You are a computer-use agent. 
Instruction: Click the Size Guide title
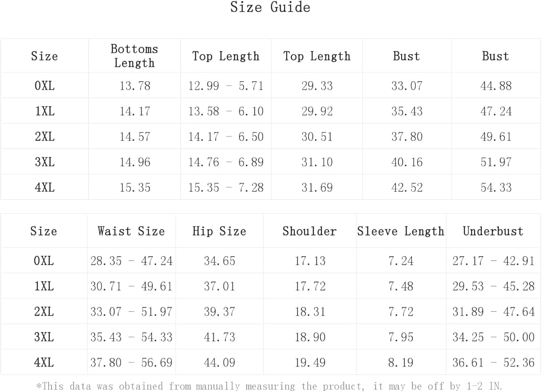[270, 8]
